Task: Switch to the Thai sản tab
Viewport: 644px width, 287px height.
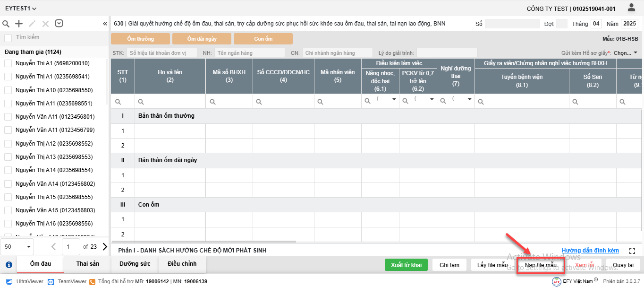Action: click(88, 264)
